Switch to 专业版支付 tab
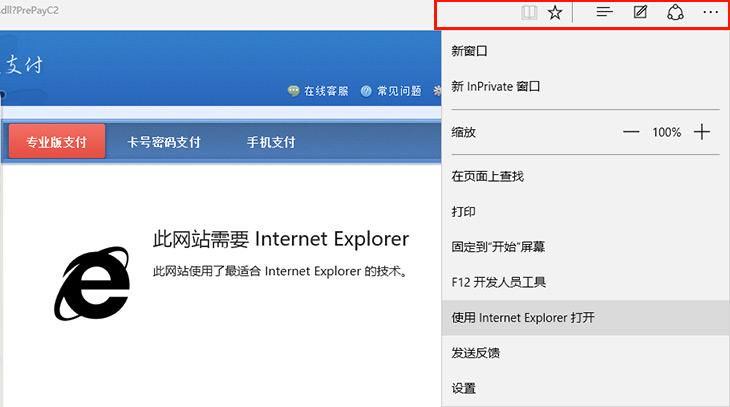This screenshot has width=730, height=407. point(57,142)
